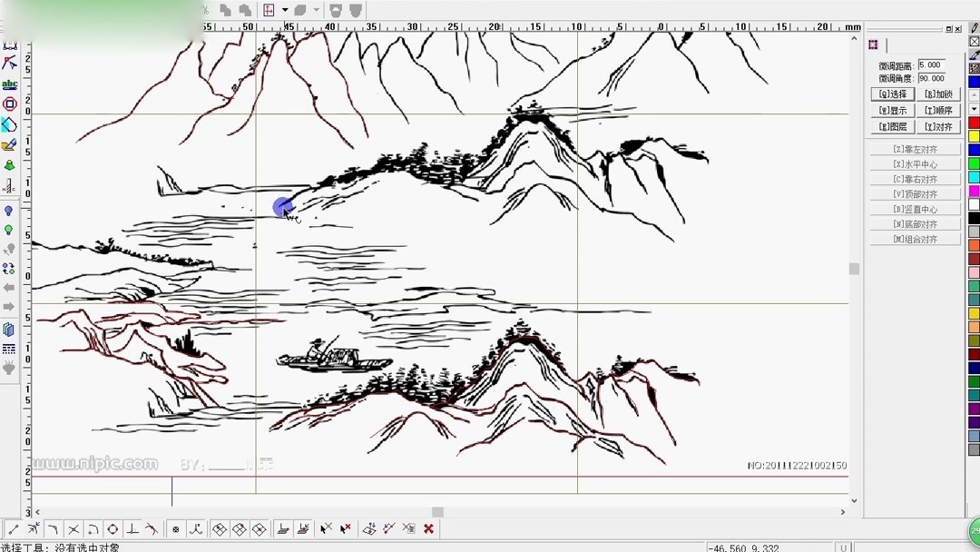Select the text tool labeled abc

(x=10, y=84)
